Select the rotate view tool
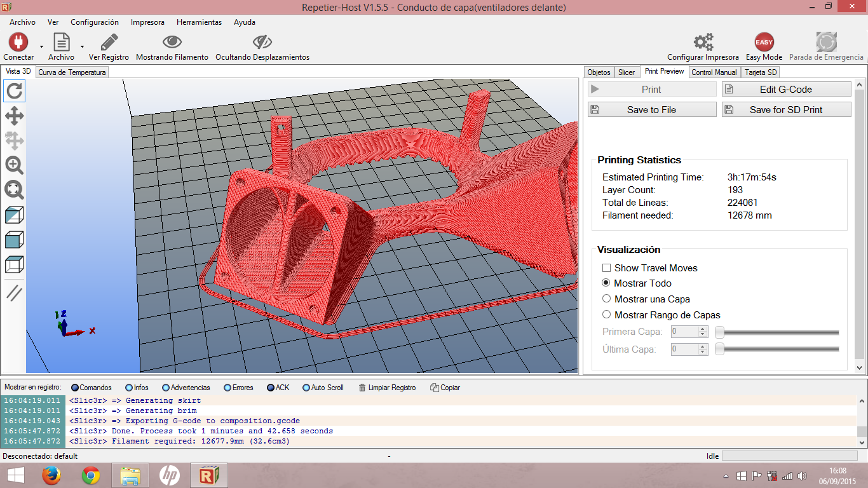 tap(14, 91)
